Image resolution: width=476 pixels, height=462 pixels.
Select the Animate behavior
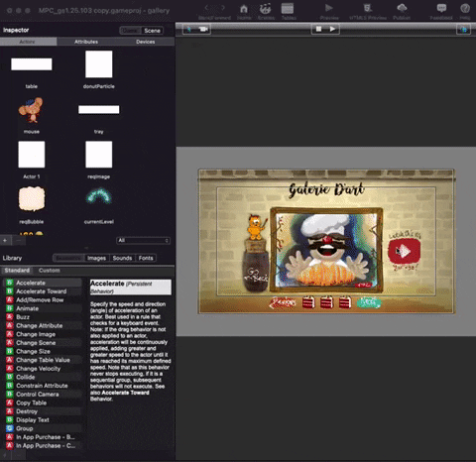click(43, 308)
